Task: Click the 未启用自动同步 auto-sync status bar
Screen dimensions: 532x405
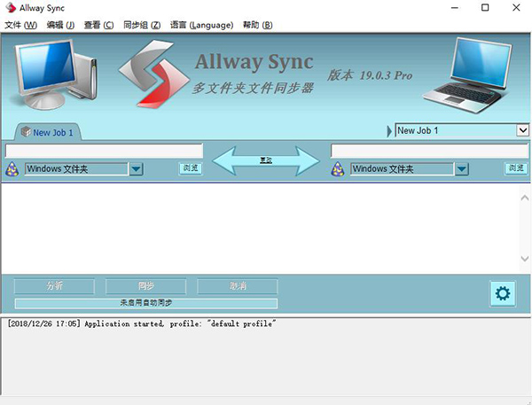Action: (146, 303)
